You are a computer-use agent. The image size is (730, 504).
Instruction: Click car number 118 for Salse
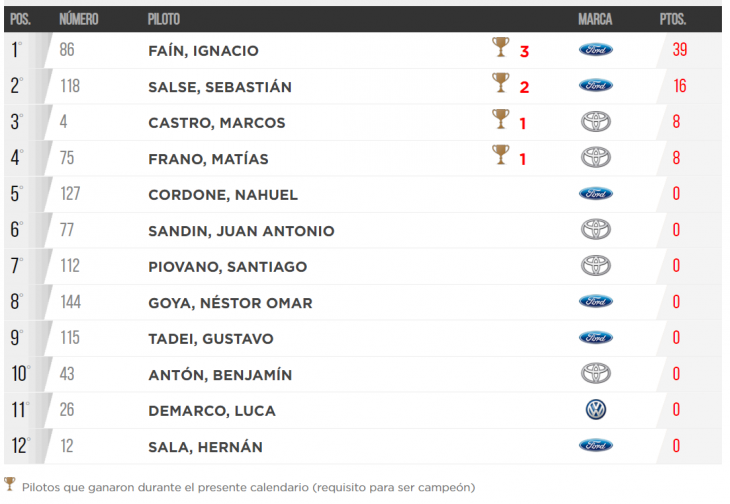pos(70,86)
